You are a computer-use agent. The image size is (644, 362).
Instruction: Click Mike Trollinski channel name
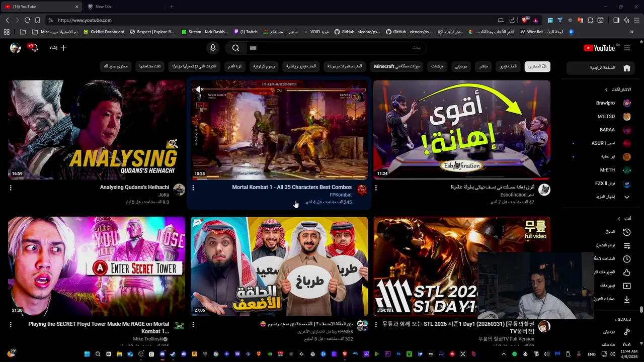click(148, 339)
